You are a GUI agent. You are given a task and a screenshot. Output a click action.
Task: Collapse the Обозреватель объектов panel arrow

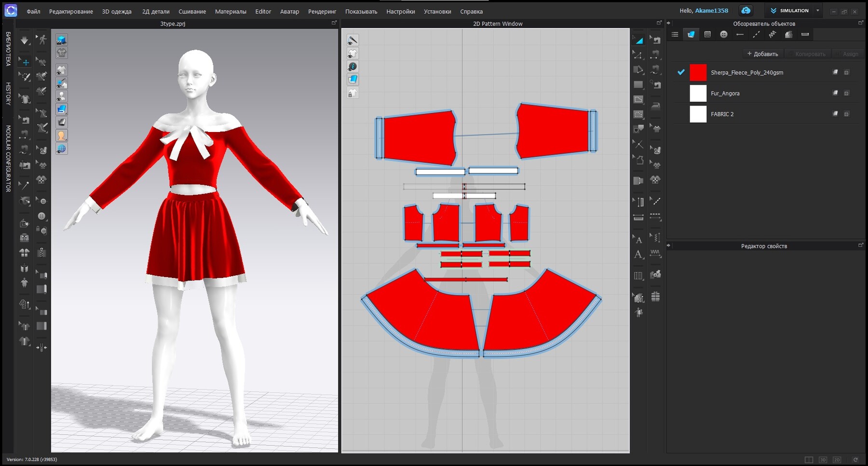coord(668,22)
